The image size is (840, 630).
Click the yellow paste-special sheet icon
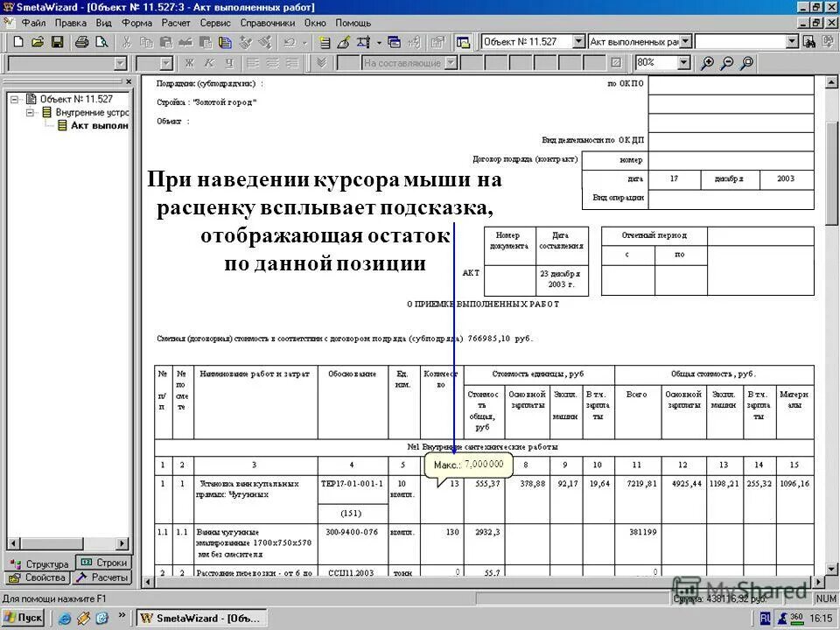225,42
